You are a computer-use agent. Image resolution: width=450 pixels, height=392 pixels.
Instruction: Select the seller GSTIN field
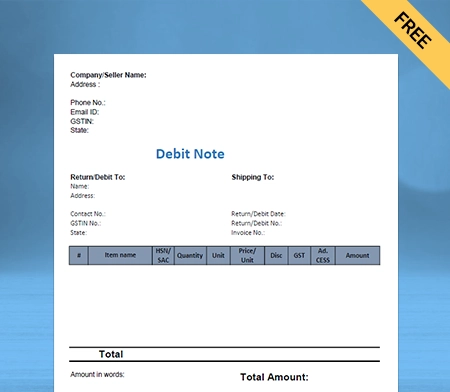(x=82, y=121)
